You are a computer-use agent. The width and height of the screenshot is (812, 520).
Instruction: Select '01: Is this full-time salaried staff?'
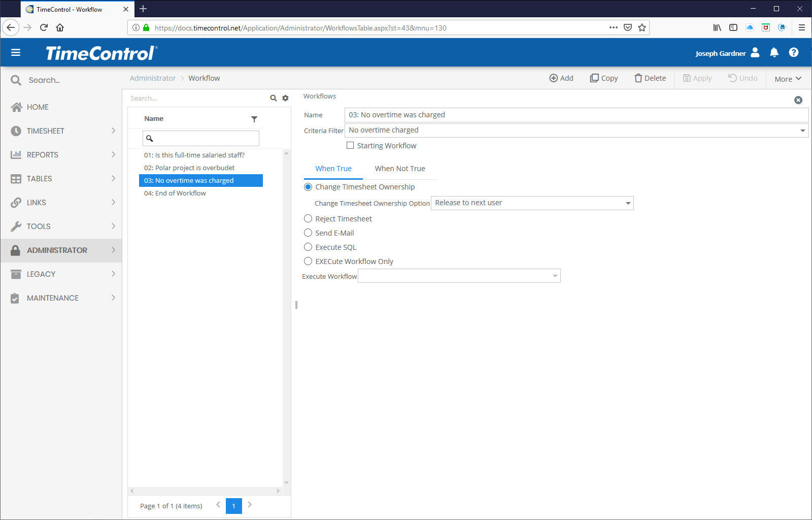point(201,155)
